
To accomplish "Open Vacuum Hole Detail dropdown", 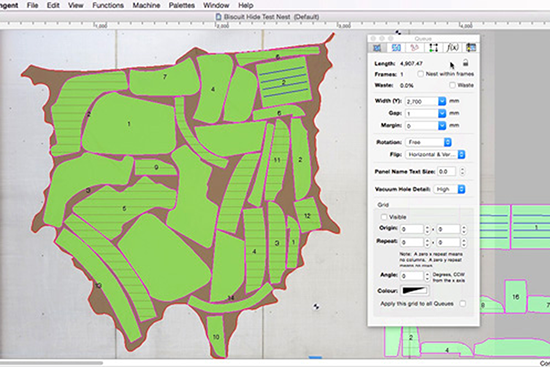I will click(449, 189).
